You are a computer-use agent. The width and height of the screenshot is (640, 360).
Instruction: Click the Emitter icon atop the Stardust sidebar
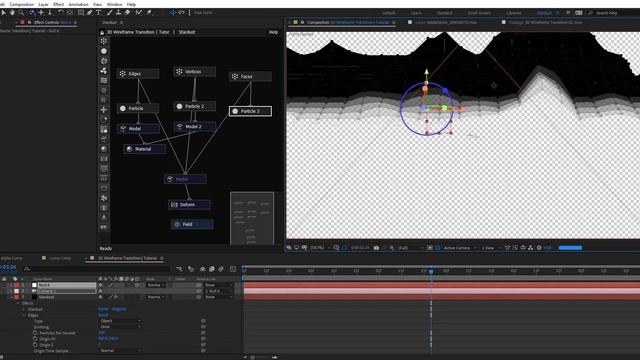pos(104,41)
